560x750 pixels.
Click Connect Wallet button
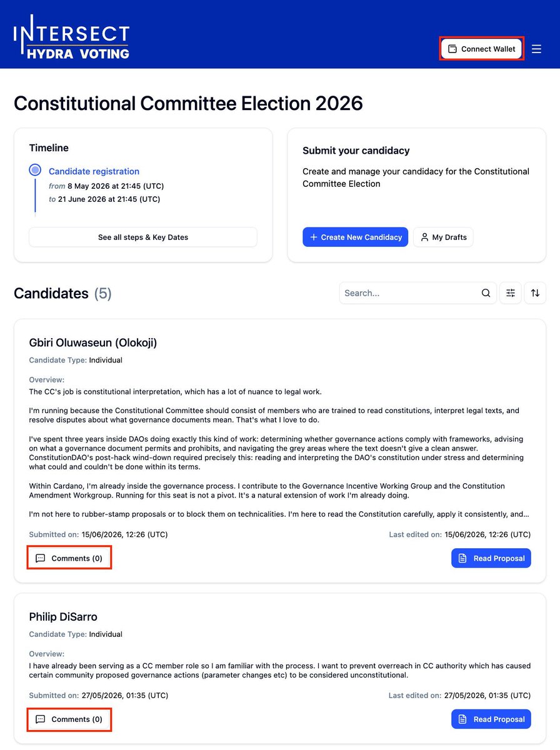(481, 49)
